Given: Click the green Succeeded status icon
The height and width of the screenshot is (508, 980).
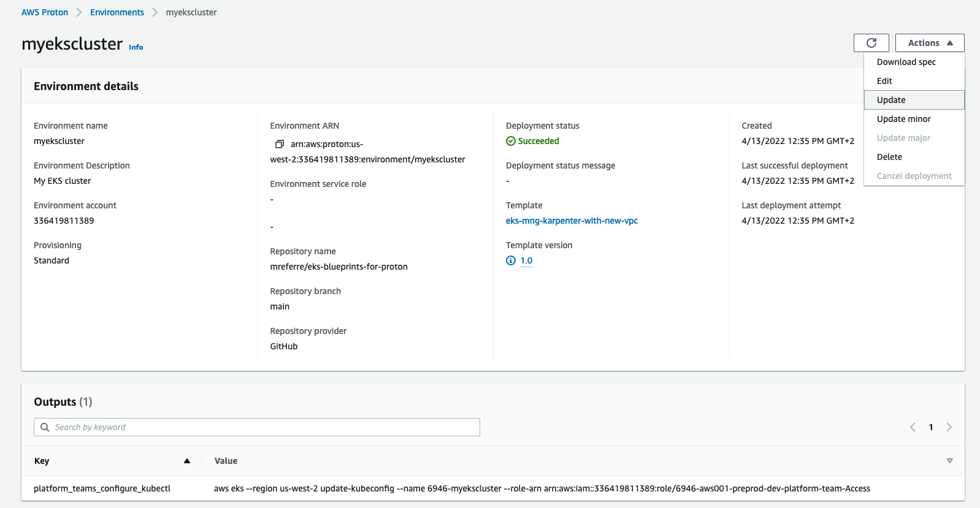Looking at the screenshot, I should click(x=510, y=141).
